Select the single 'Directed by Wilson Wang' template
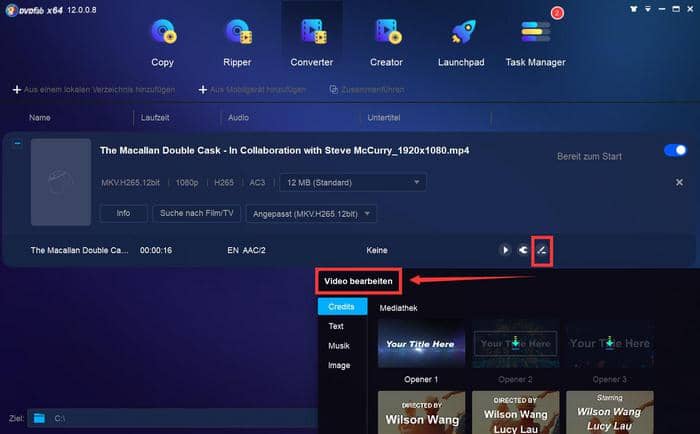This screenshot has width=700, height=434. [x=421, y=413]
